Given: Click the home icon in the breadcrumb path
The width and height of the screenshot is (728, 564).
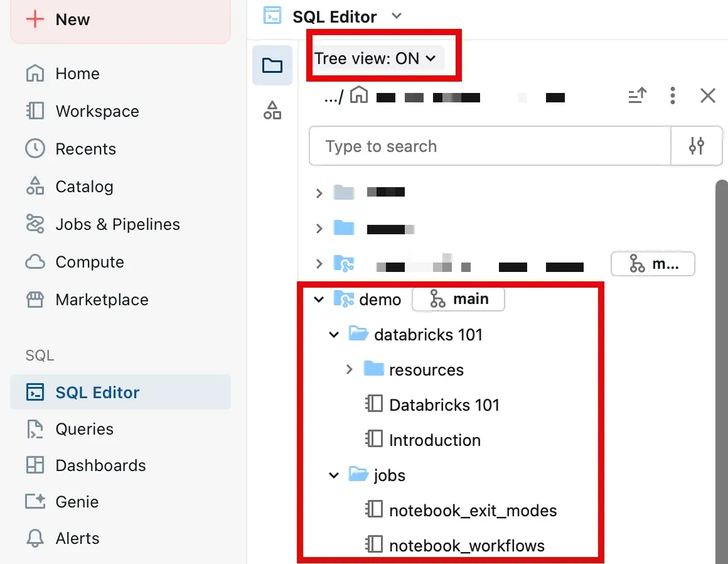Looking at the screenshot, I should pyautogui.click(x=359, y=94).
